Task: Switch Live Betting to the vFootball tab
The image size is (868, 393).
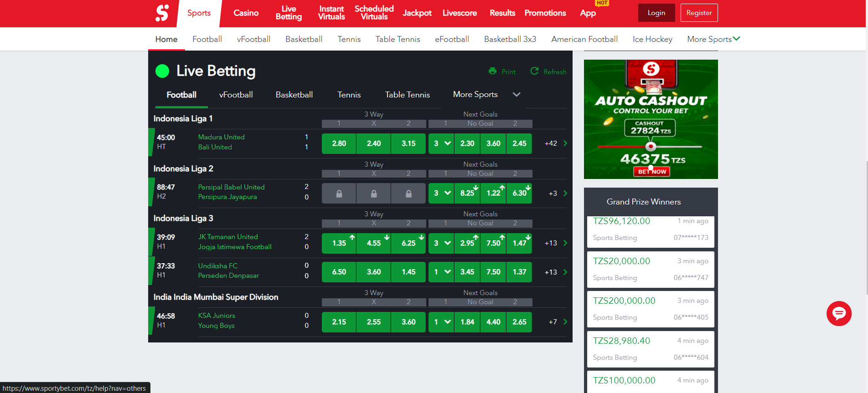Action: coord(236,95)
